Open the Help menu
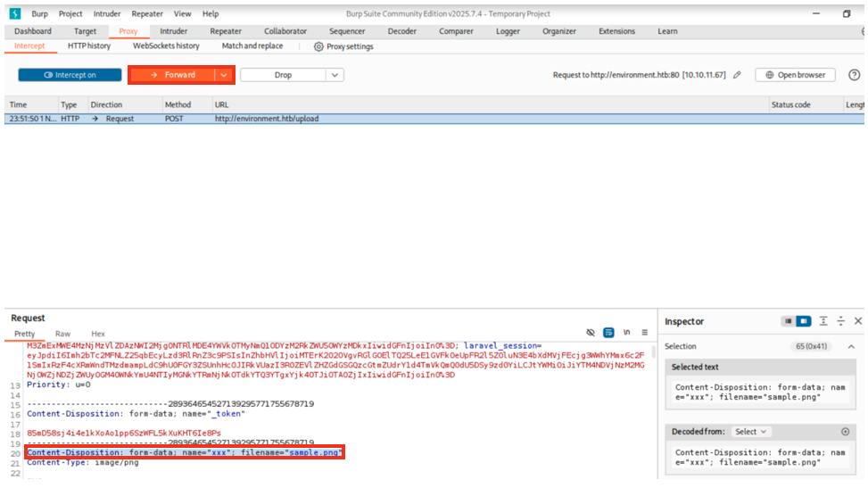Viewport: 868px width, 488px height. [211, 14]
